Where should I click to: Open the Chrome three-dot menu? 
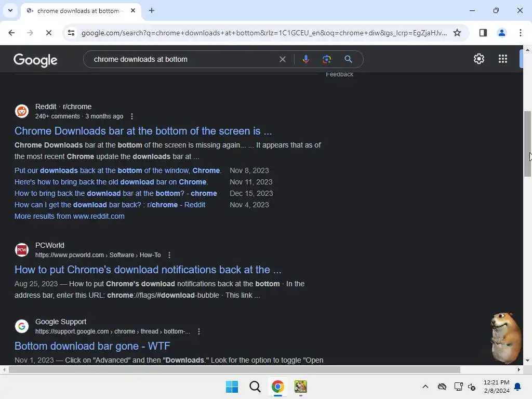point(520,33)
